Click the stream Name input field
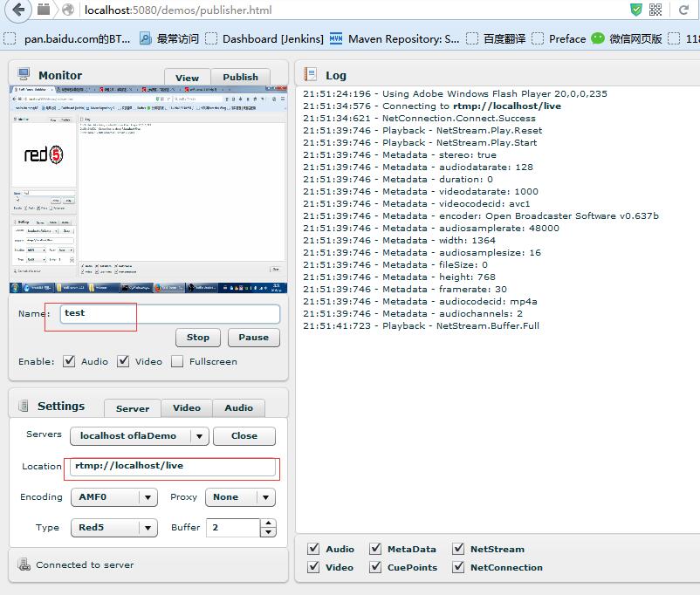This screenshot has width=700, height=595. coord(170,313)
